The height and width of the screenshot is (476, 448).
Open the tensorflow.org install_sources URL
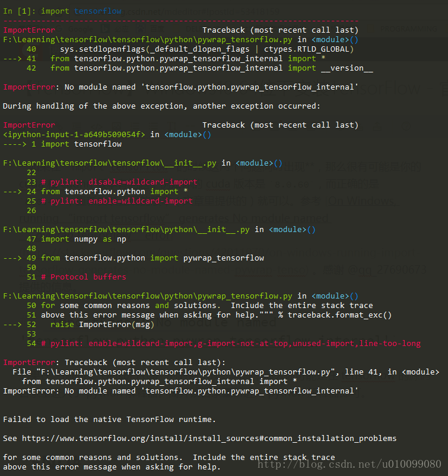(x=209, y=439)
